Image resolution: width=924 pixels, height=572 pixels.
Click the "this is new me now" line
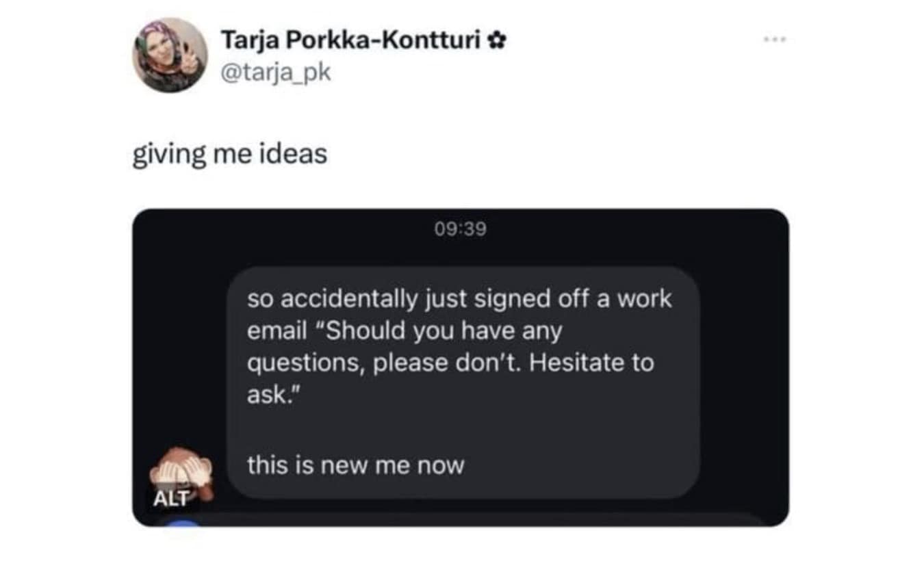[355, 465]
